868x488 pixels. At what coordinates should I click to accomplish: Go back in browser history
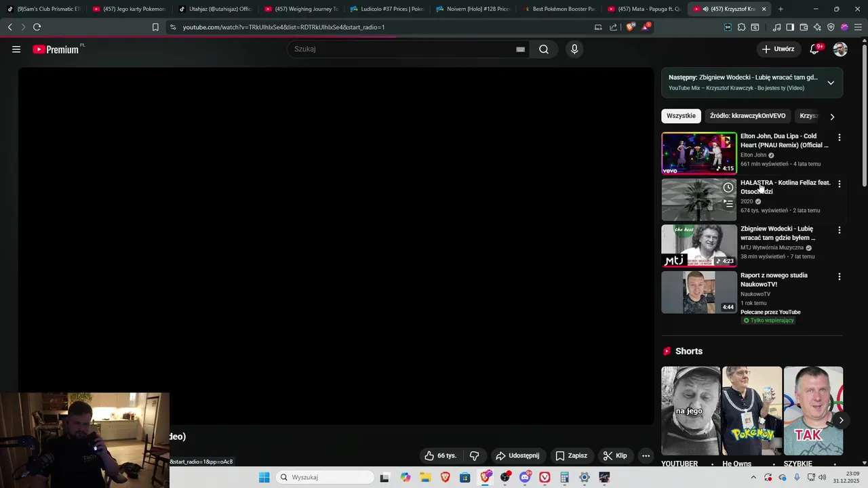(9, 27)
